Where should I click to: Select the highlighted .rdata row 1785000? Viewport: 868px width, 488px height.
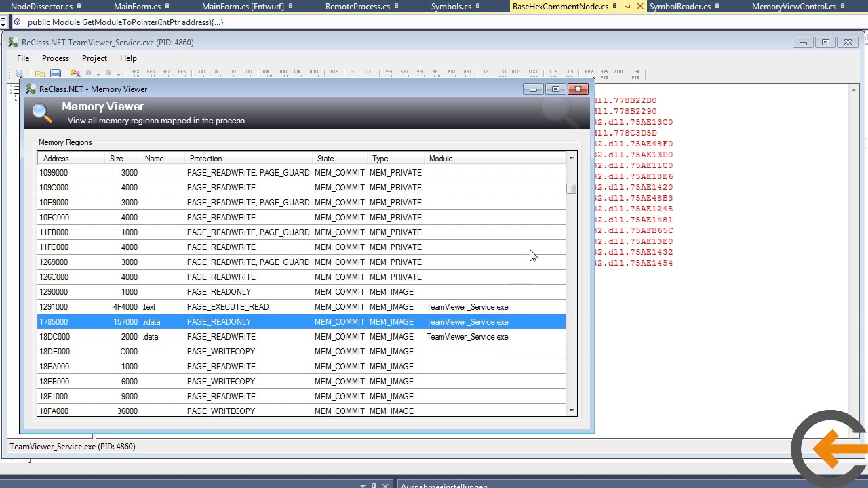point(301,322)
